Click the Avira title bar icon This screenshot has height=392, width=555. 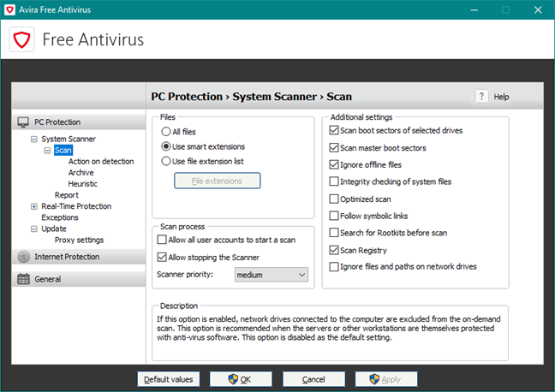[10, 9]
